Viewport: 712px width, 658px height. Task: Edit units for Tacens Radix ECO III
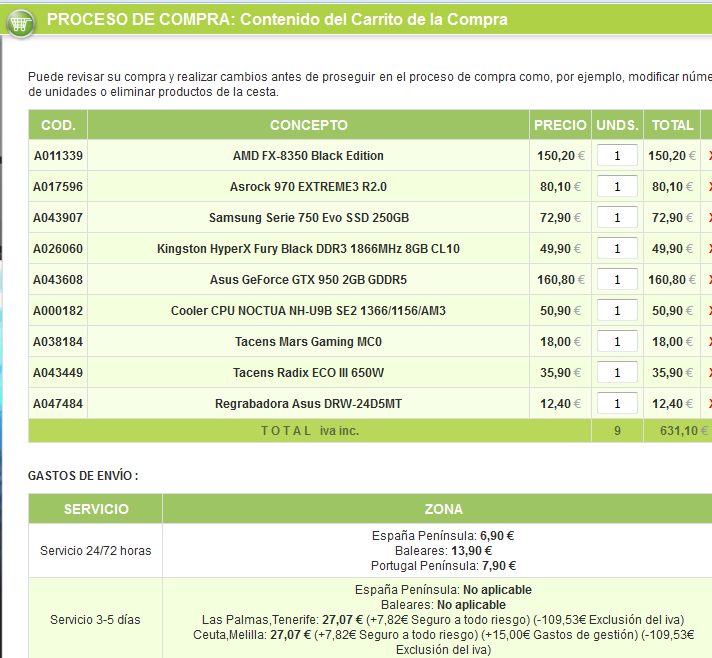pos(617,372)
